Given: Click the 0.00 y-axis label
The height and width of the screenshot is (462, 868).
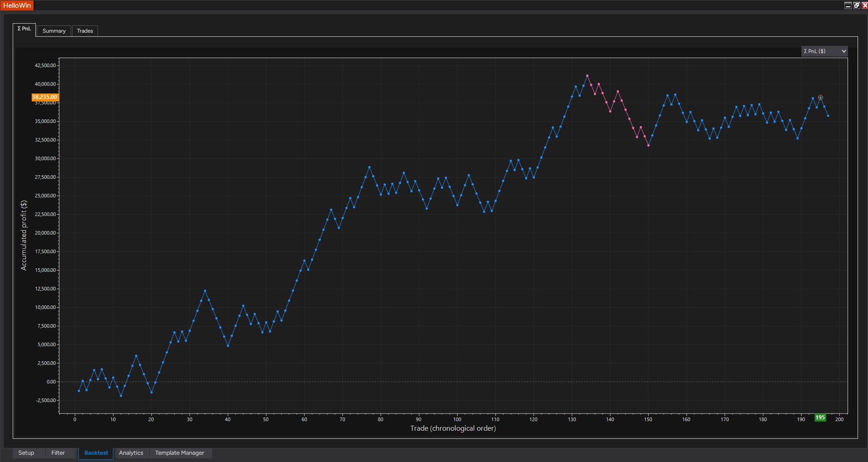Looking at the screenshot, I should tap(51, 382).
